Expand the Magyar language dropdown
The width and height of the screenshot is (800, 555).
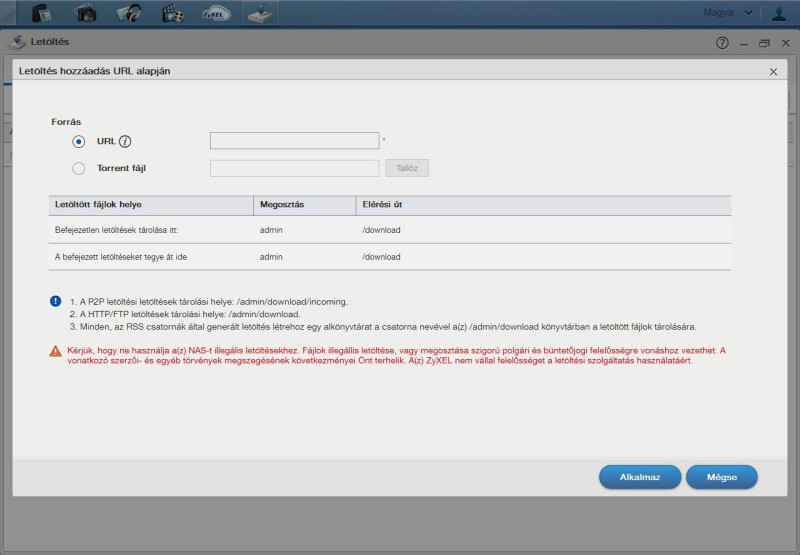728,13
